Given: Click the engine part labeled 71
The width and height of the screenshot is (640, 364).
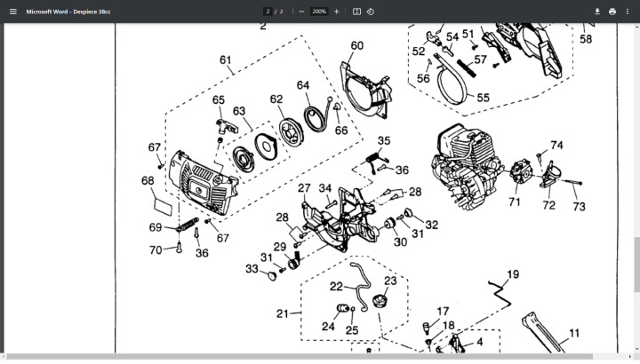Looking at the screenshot, I should [x=514, y=202].
